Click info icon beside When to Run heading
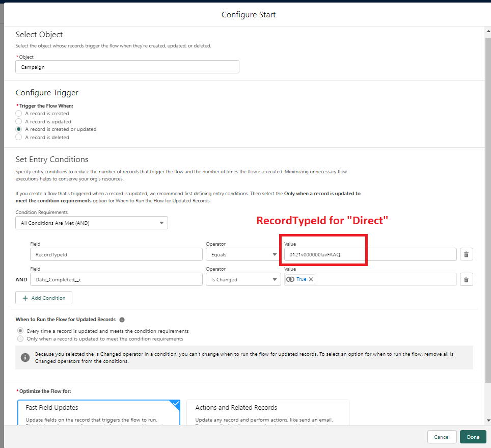Image resolution: width=491 pixels, height=448 pixels. pyautogui.click(x=122, y=320)
